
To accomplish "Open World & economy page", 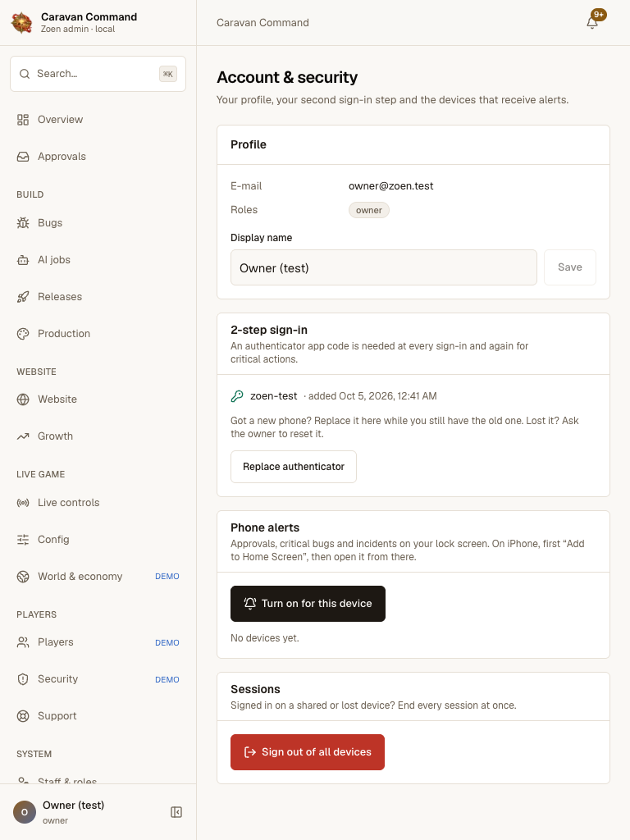I will click(x=98, y=577).
